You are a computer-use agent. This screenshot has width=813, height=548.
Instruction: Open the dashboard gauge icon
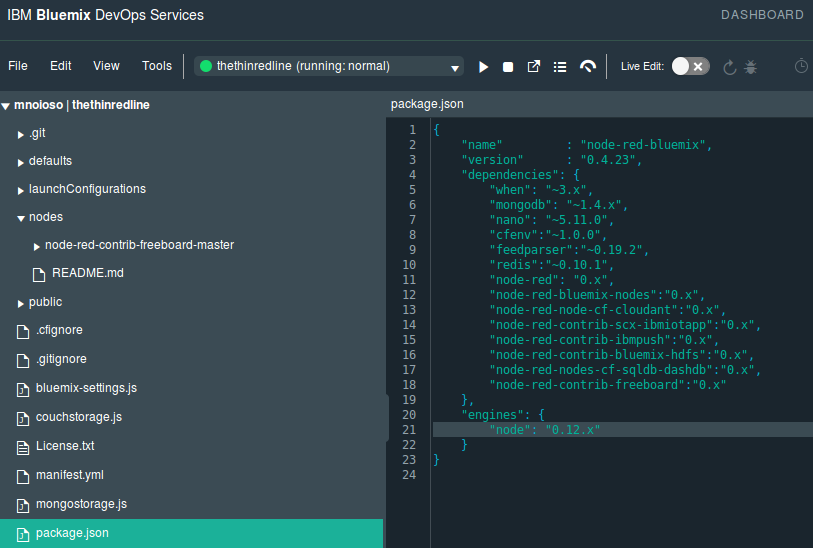tap(588, 66)
